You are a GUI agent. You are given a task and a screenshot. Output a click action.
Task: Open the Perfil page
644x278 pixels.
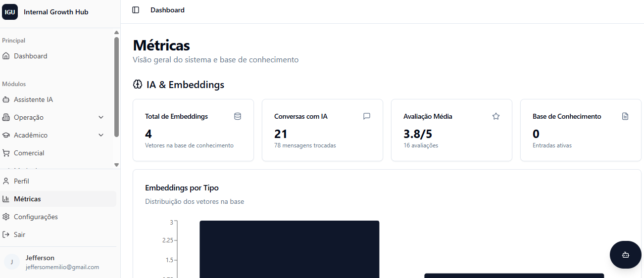coord(21,181)
